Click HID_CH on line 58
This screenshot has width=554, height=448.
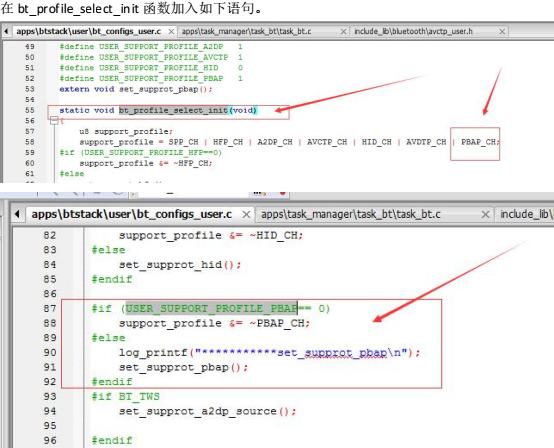pos(377,142)
